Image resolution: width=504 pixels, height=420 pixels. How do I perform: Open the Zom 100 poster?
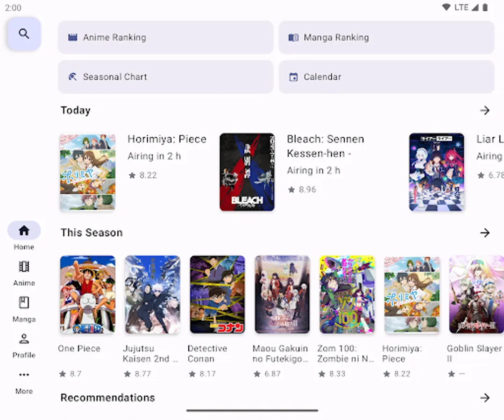(x=347, y=294)
